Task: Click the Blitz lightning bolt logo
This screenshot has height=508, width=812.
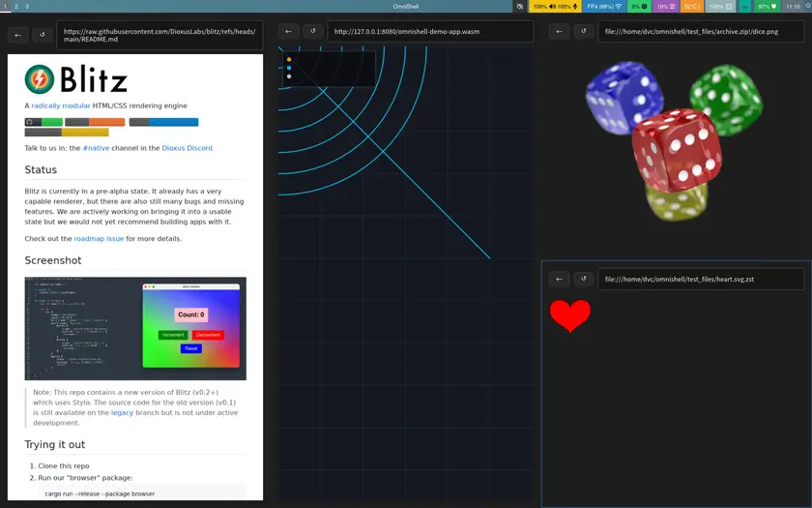Action: (40, 79)
